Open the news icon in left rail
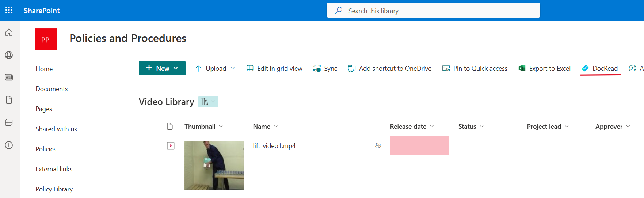The image size is (644, 198). pos(9,77)
